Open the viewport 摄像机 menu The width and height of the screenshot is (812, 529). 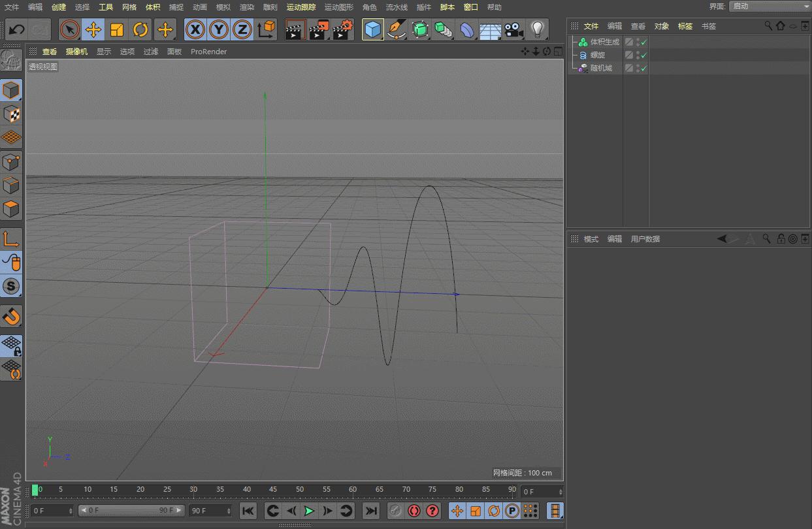pyautogui.click(x=76, y=52)
